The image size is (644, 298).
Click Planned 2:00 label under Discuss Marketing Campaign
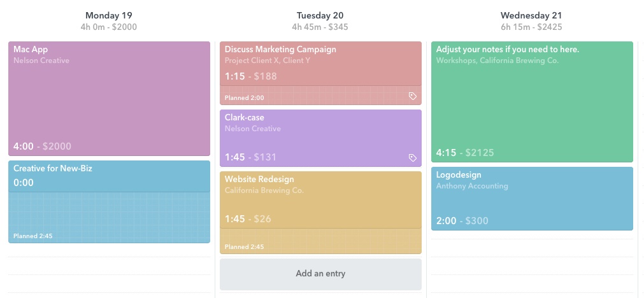coord(245,98)
